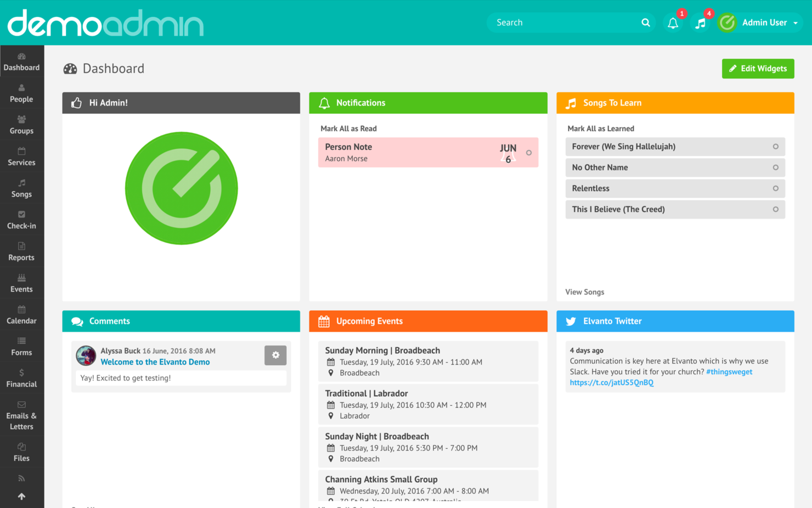Screen dimensions: 812x508
Task: Open Emails & Letters section
Action: tap(21, 415)
